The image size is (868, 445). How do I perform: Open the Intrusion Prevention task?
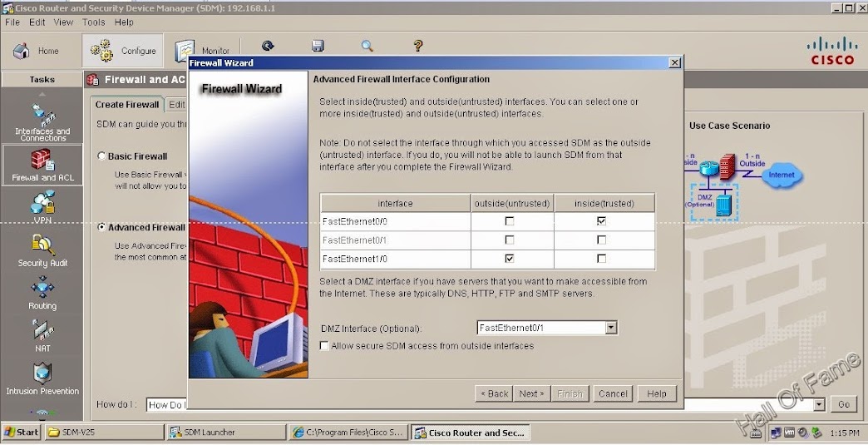(42, 378)
